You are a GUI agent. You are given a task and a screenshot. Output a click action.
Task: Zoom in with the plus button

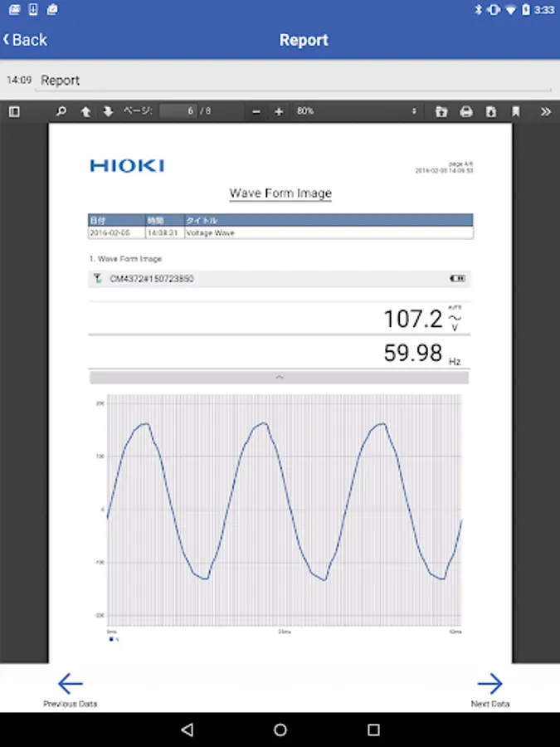279,111
